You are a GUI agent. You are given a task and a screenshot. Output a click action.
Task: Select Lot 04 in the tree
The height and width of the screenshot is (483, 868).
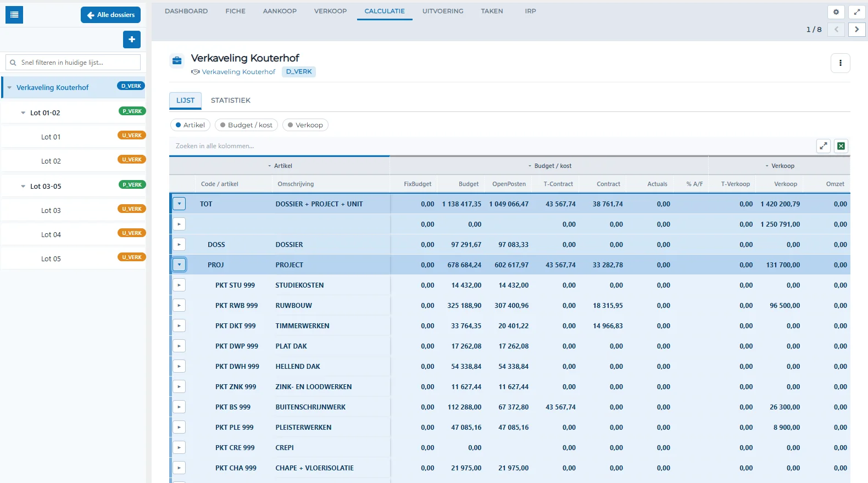click(51, 235)
